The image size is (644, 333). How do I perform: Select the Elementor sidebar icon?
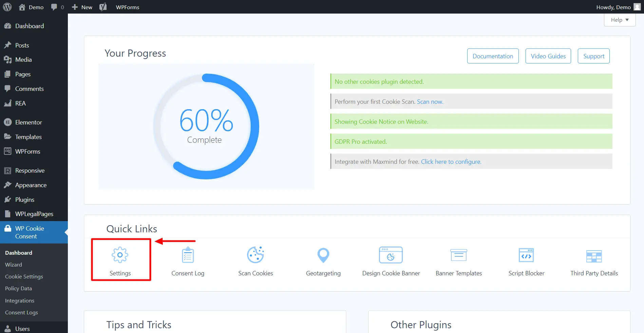tap(8, 122)
